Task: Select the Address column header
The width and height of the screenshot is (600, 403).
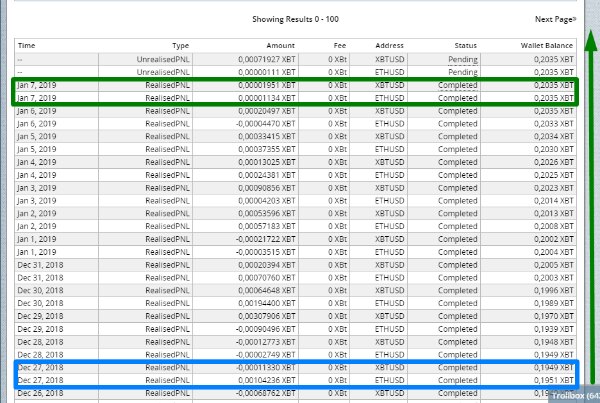Action: point(389,45)
